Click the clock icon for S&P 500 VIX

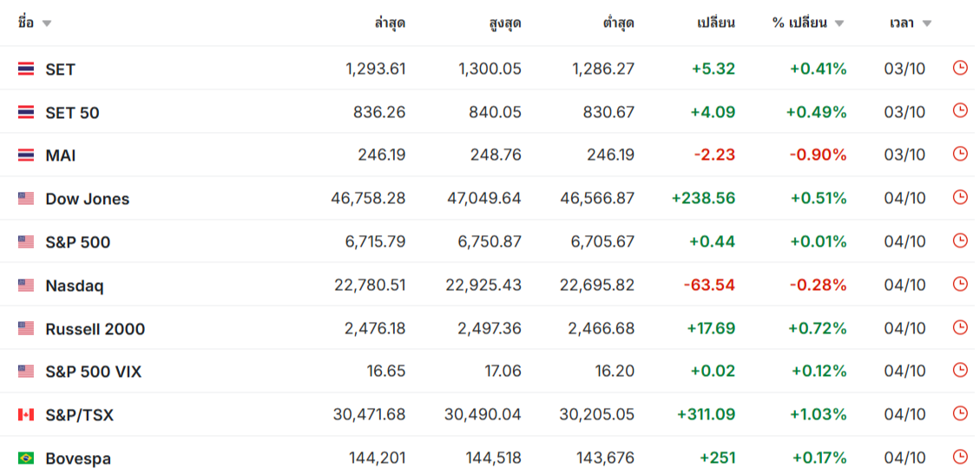[x=959, y=370]
